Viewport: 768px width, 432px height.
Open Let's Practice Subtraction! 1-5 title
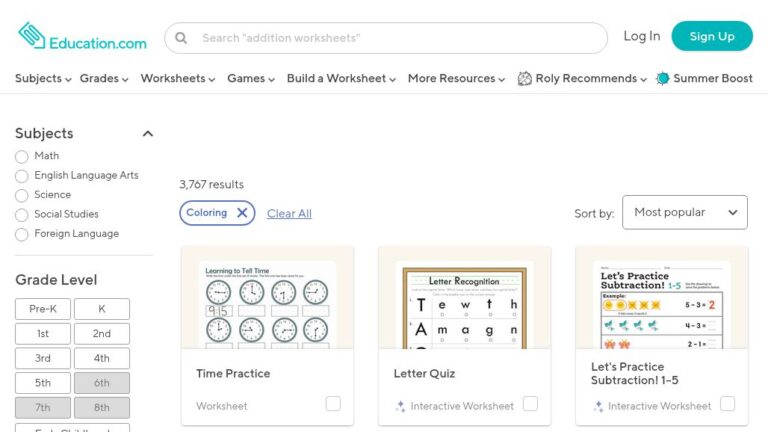coord(635,373)
